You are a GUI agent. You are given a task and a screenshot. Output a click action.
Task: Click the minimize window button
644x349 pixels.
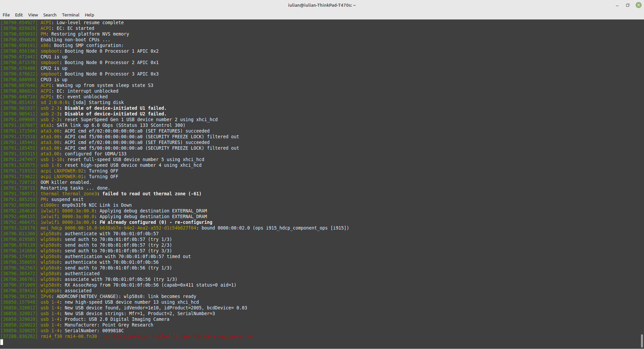click(616, 5)
